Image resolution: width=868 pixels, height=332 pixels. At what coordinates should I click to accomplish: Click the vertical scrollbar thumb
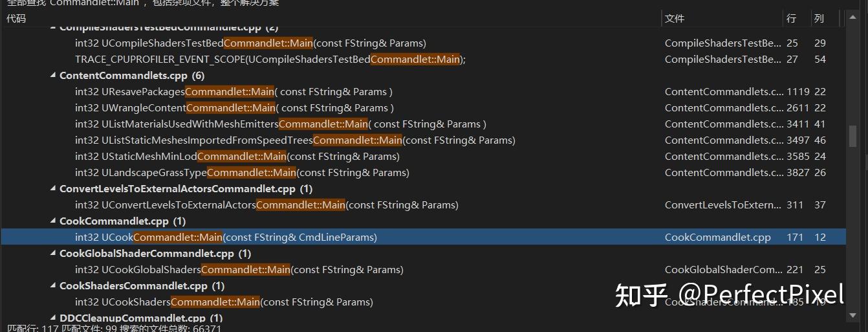[853, 136]
